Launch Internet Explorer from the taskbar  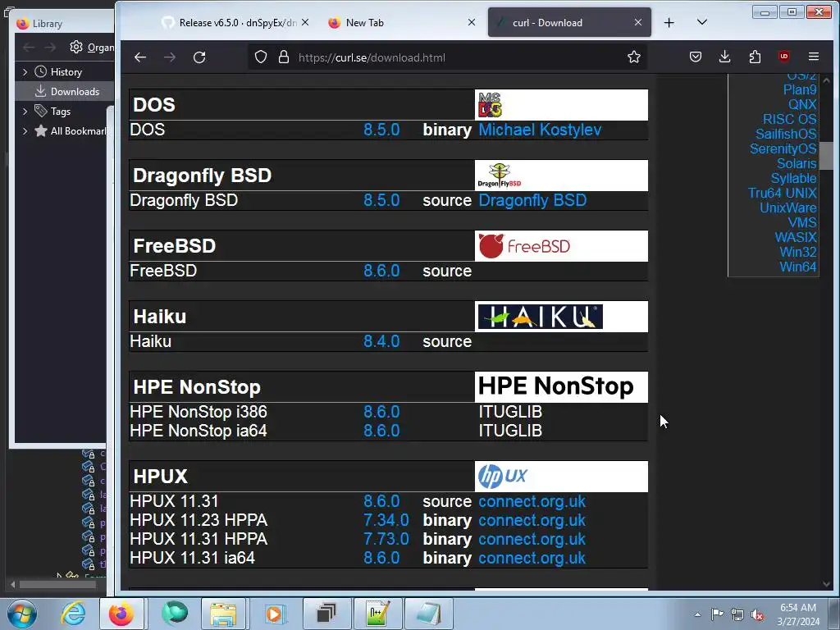pyautogui.click(x=73, y=614)
